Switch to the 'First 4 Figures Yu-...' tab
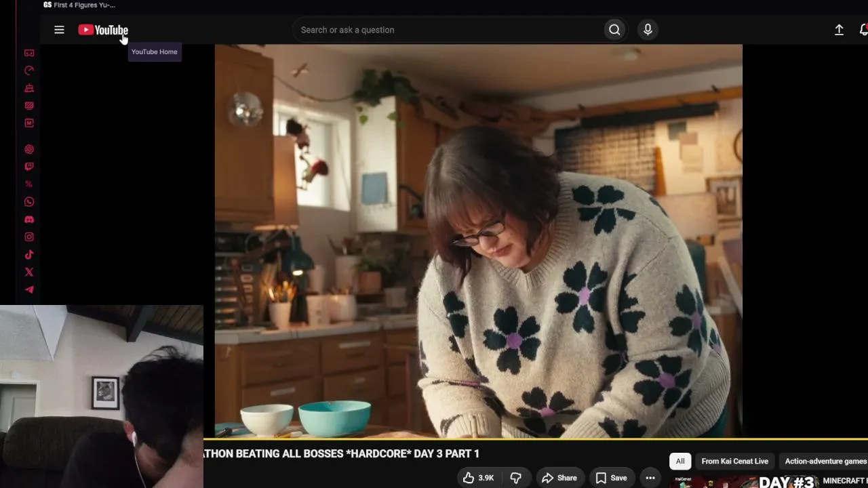Image resolution: width=868 pixels, height=488 pixels. point(79,5)
